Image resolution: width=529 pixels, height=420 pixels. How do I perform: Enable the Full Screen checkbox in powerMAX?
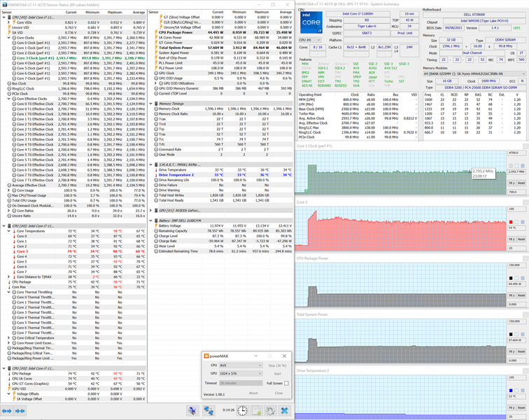coord(286,383)
